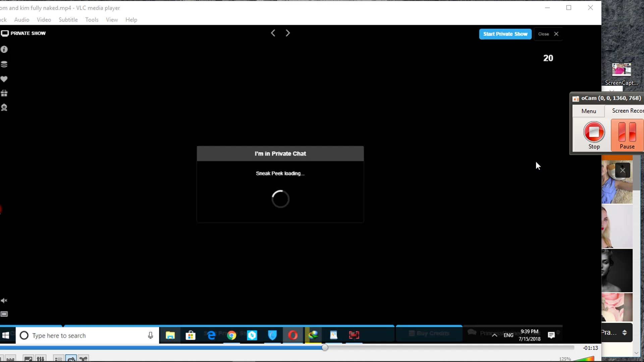Toggle VLC loop repeat button
The width and height of the screenshot is (644, 362).
pos(71,359)
